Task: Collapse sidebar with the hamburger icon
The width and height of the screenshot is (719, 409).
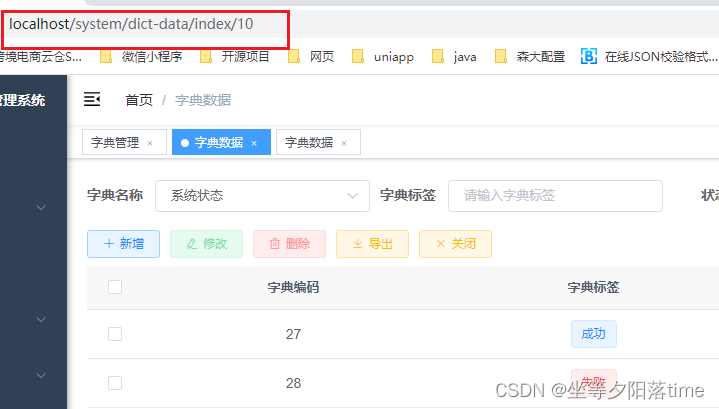Action: tap(92, 99)
